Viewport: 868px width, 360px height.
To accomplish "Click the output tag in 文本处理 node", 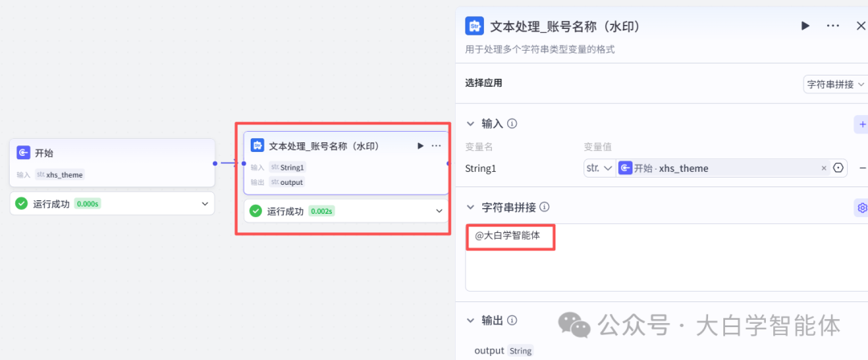I will 287,182.
